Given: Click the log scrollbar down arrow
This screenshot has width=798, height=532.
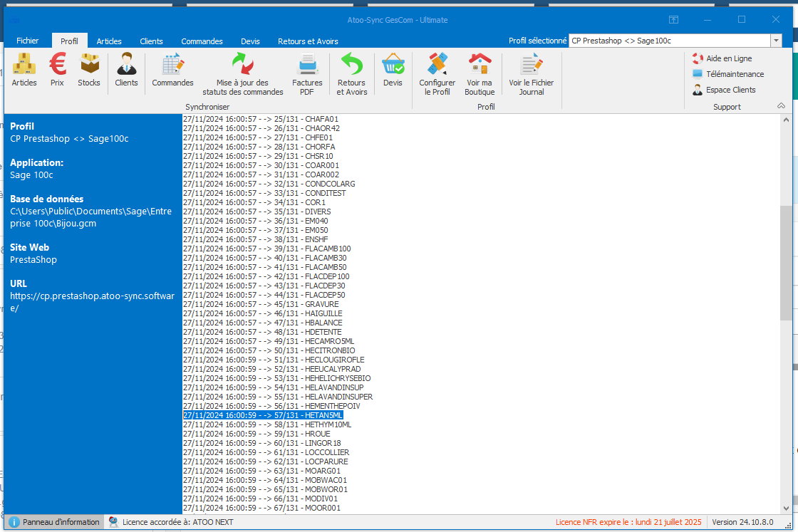Looking at the screenshot, I should (x=787, y=508).
